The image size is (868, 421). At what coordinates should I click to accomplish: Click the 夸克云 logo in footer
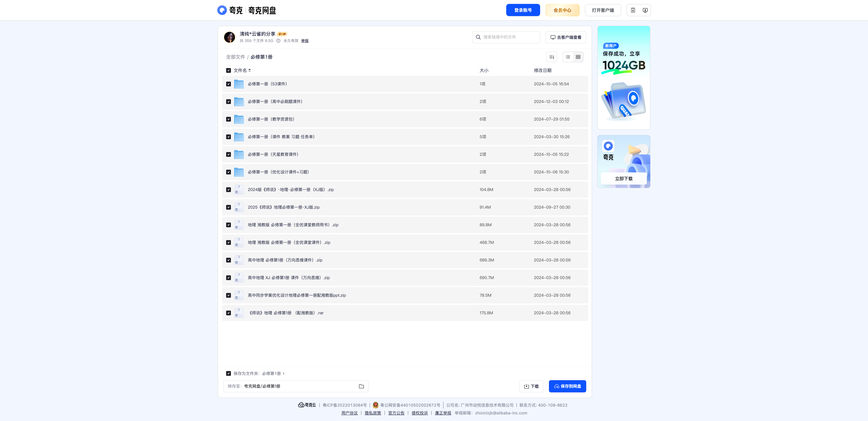tap(307, 405)
